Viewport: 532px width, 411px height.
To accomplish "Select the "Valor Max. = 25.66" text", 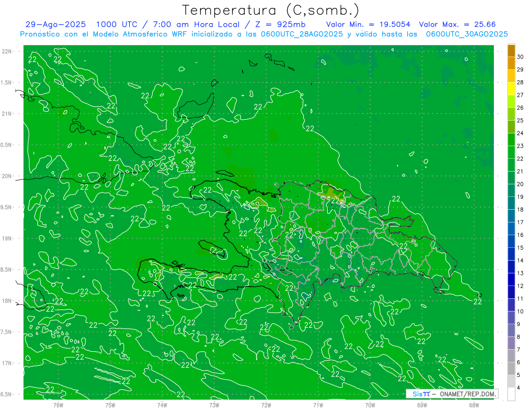I will [457, 24].
